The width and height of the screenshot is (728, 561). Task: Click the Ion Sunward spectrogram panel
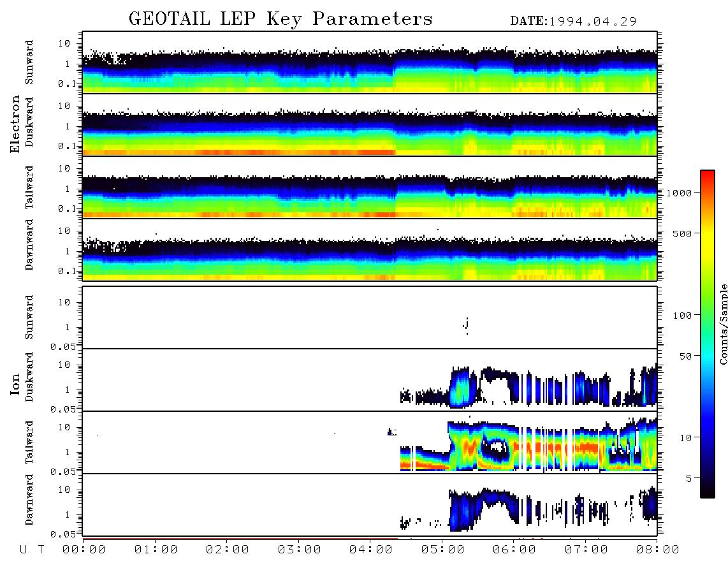click(370, 317)
